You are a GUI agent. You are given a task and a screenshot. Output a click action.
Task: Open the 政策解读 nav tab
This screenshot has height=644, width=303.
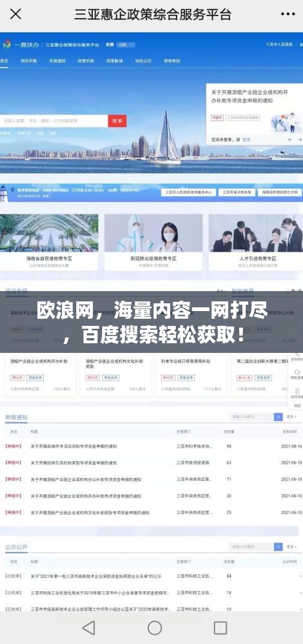[x=114, y=61]
